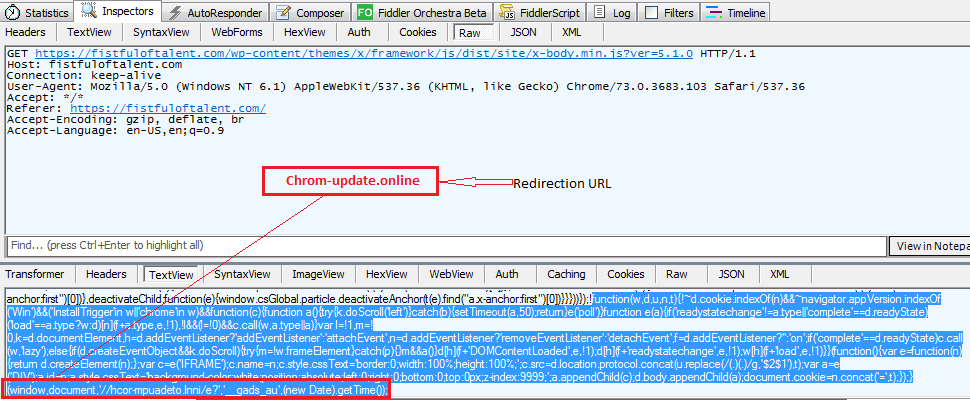Screen dimensions: 970x400
Task: Open the Statistics tab
Action: point(36,12)
